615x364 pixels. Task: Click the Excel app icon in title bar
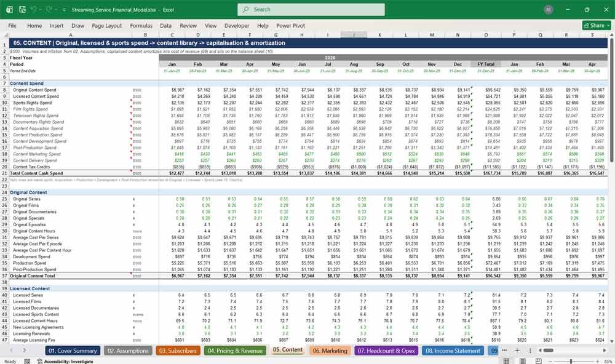(x=9, y=9)
